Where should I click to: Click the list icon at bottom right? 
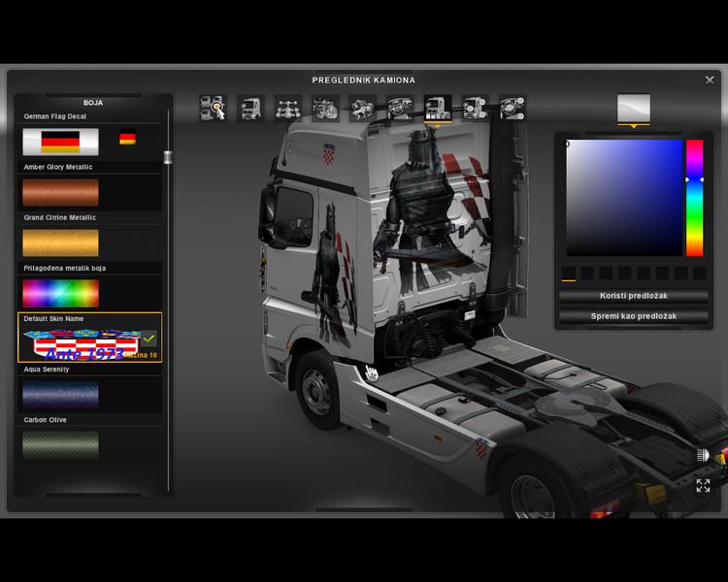point(703,454)
